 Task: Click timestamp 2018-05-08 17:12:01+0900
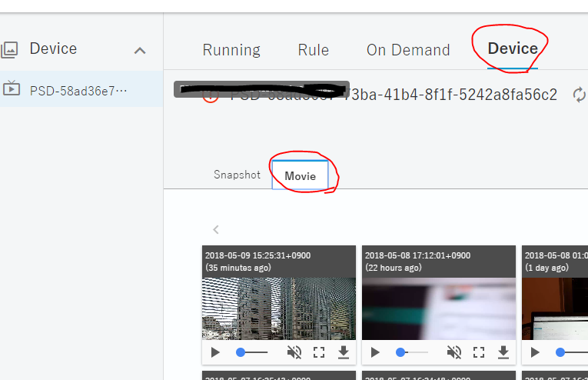tap(417, 255)
